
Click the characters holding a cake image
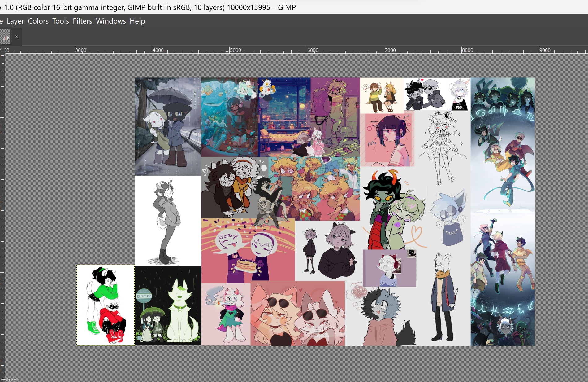248,250
